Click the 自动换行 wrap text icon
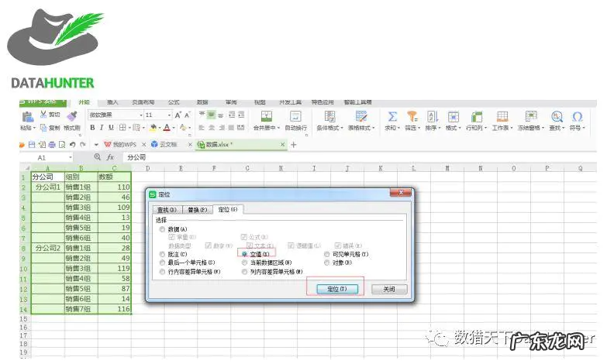The height and width of the screenshot is (364, 614). 295,116
